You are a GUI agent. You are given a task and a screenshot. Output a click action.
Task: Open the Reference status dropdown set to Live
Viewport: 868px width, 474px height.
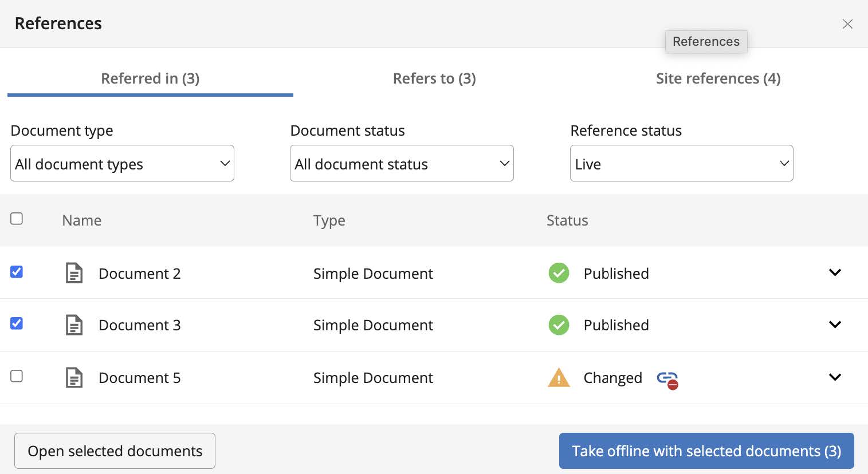pyautogui.click(x=681, y=164)
